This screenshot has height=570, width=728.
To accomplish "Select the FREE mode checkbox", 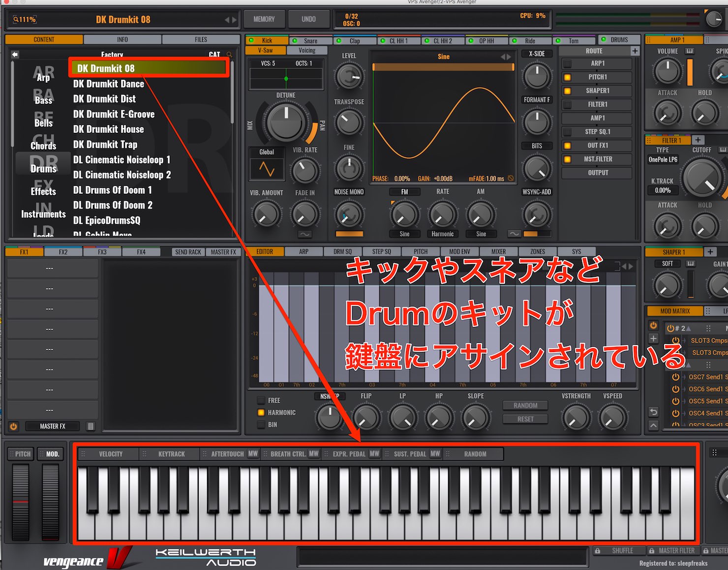I will point(261,400).
